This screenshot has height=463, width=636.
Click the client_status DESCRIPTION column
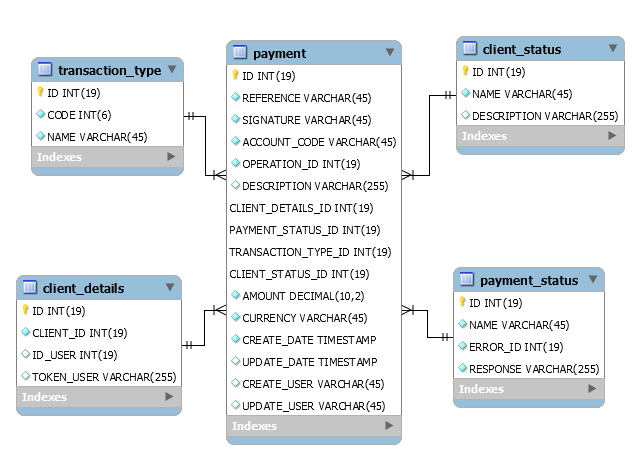pyautogui.click(x=545, y=115)
